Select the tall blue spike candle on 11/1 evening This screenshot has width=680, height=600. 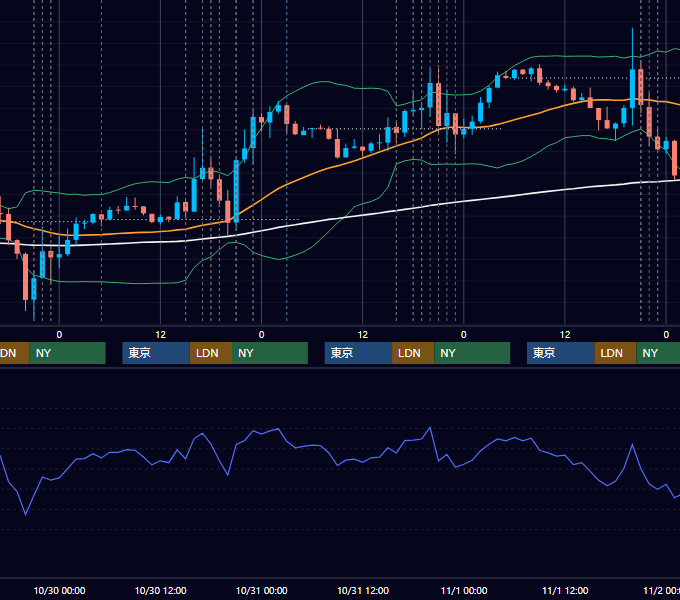pyautogui.click(x=632, y=87)
